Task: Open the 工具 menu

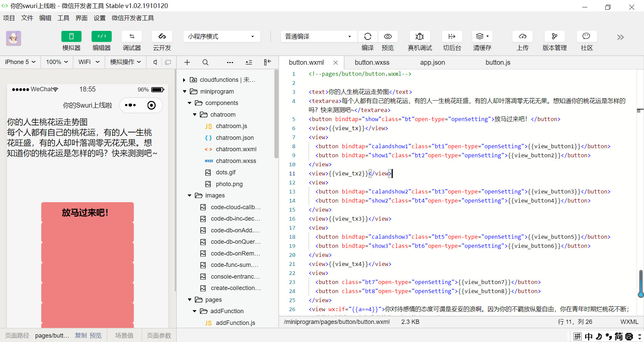Action: 63,18
